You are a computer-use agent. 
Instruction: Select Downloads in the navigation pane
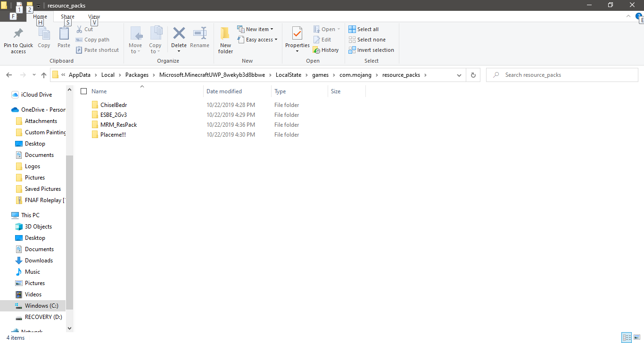[x=39, y=261]
